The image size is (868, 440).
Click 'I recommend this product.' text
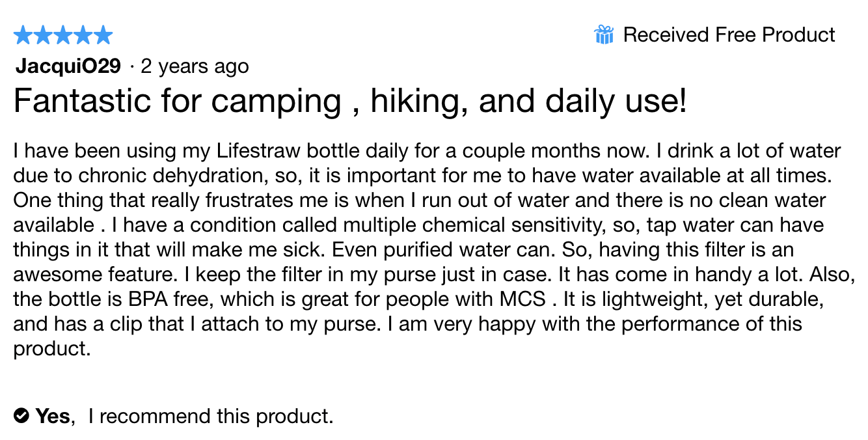tap(211, 416)
